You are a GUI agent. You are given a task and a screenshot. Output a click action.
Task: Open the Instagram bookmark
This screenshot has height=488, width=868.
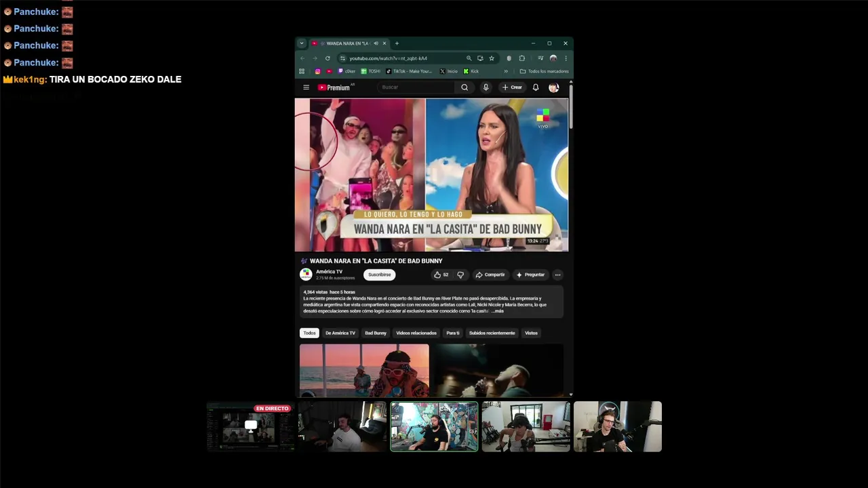point(317,71)
